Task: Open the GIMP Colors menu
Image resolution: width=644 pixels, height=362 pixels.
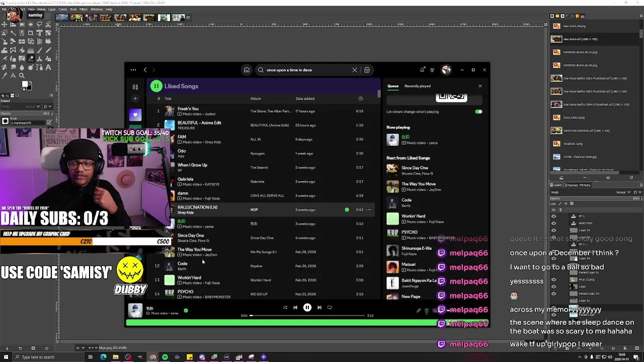Action: [62, 9]
